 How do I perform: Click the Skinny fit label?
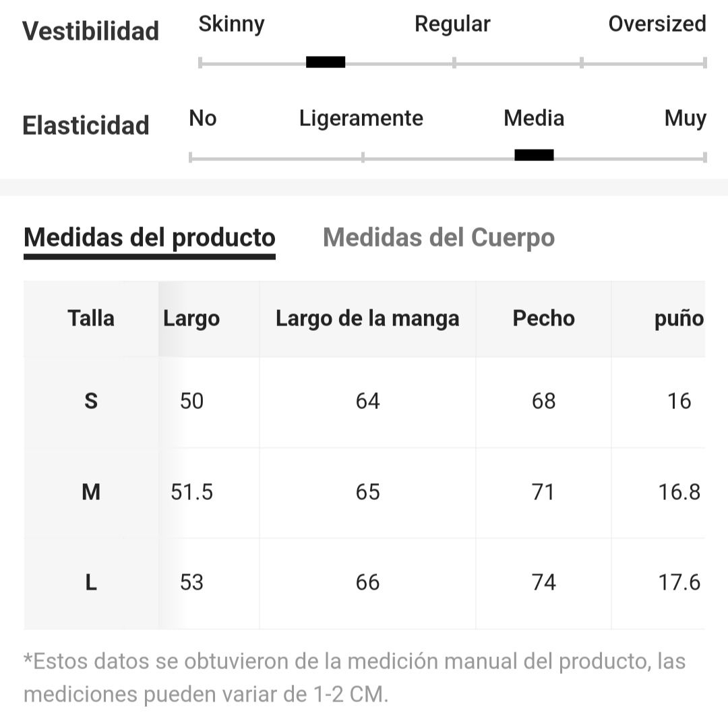click(232, 24)
